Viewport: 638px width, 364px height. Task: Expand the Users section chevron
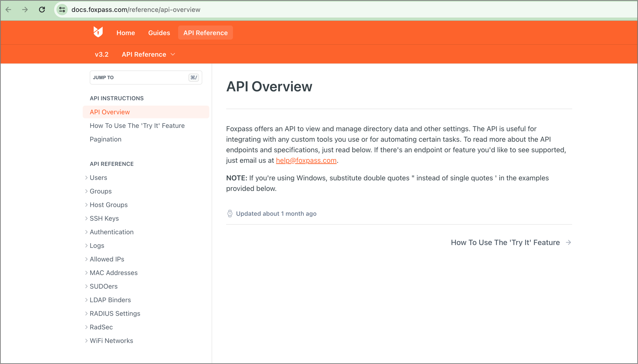86,178
